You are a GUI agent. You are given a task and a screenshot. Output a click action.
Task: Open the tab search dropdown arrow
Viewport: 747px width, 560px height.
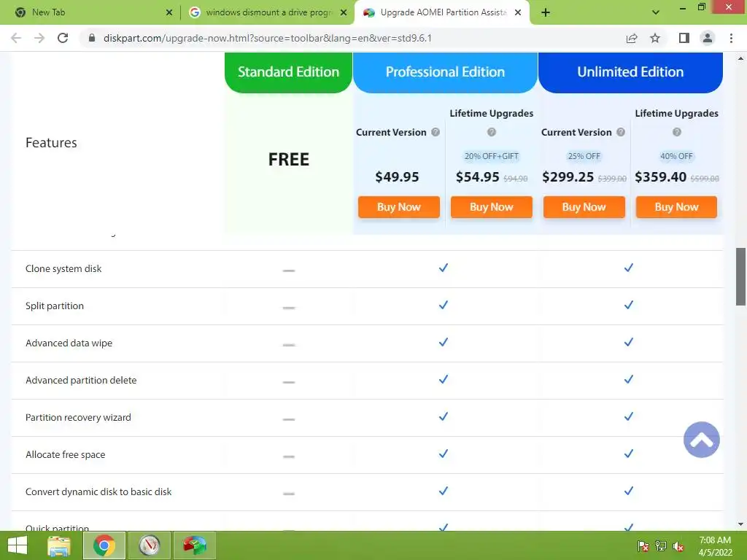point(656,12)
